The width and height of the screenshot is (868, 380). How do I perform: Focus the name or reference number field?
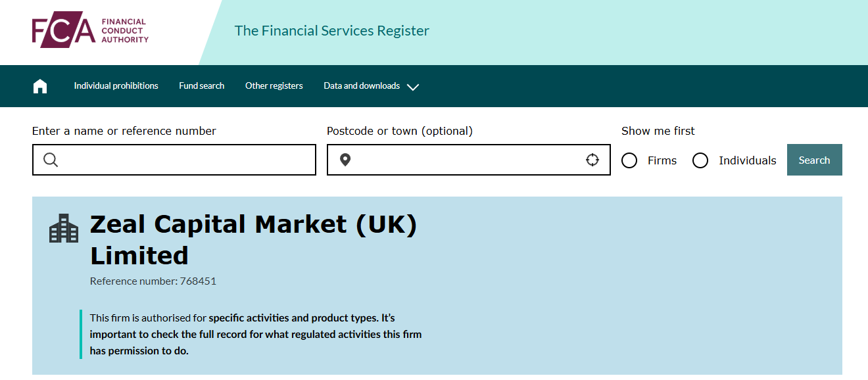[184, 160]
